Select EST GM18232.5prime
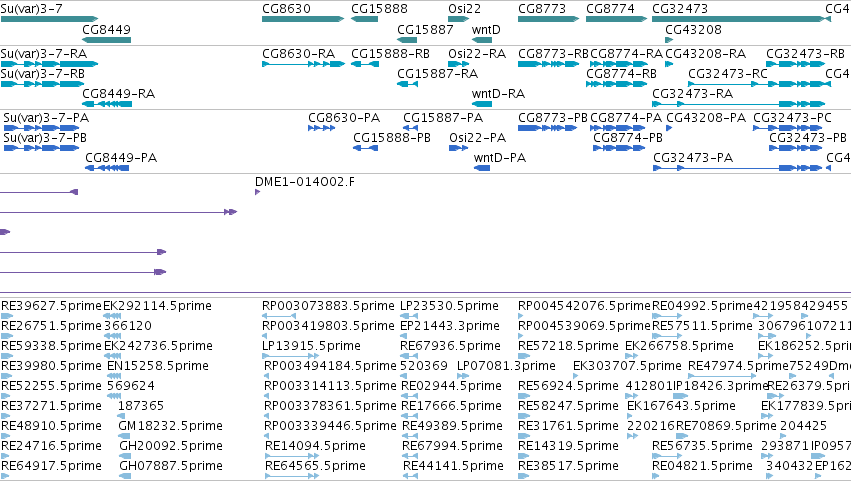This screenshot has width=851, height=481. tap(170, 426)
